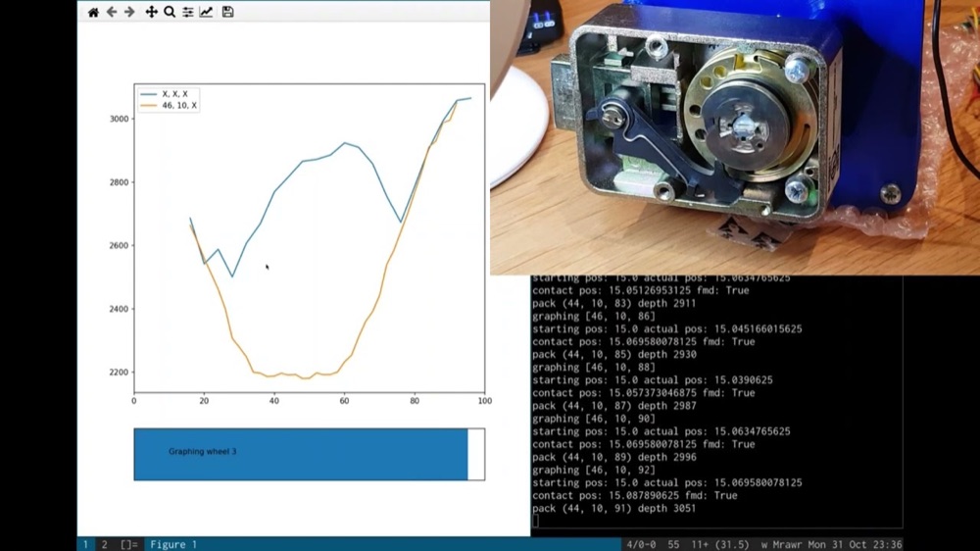
Task: Go forward to next view arrow
Action: click(129, 12)
